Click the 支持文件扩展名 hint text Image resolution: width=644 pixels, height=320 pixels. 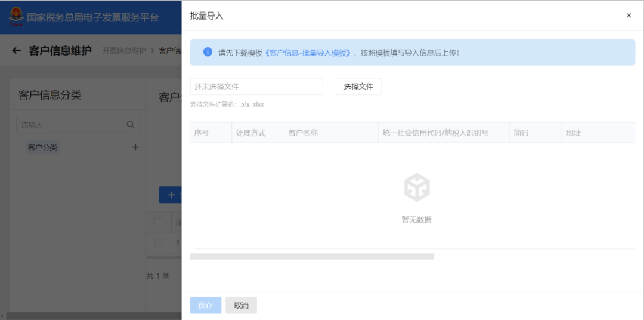[x=227, y=104]
